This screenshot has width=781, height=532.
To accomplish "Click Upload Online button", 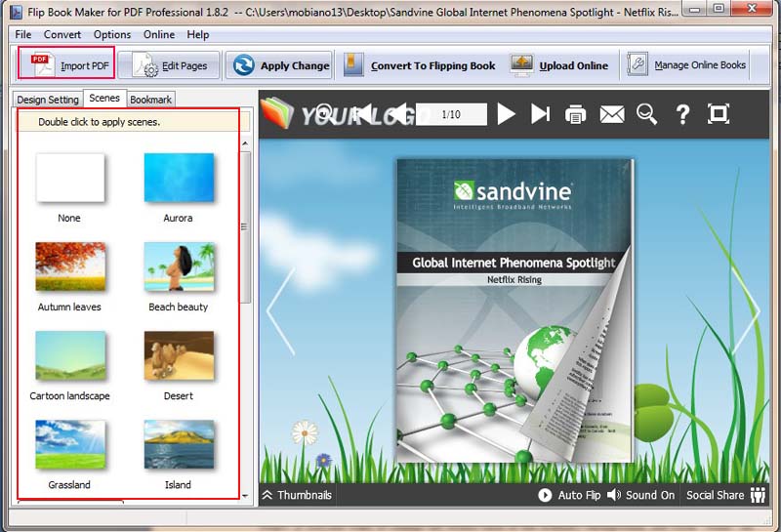I will tap(558, 65).
